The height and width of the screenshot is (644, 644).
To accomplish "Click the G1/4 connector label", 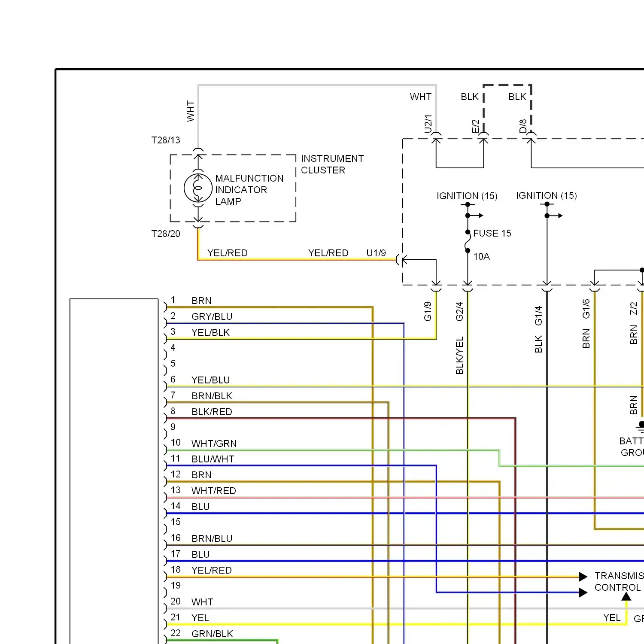I will [538, 316].
